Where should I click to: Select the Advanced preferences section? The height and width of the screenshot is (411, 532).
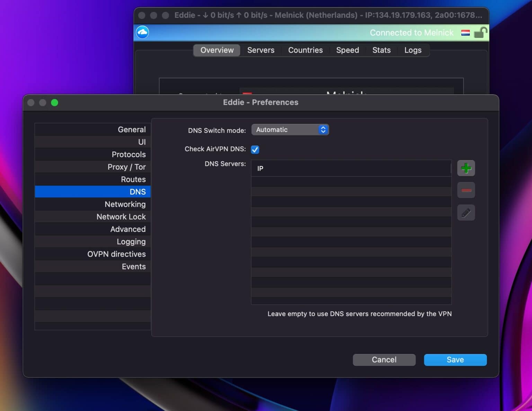pyautogui.click(x=128, y=229)
